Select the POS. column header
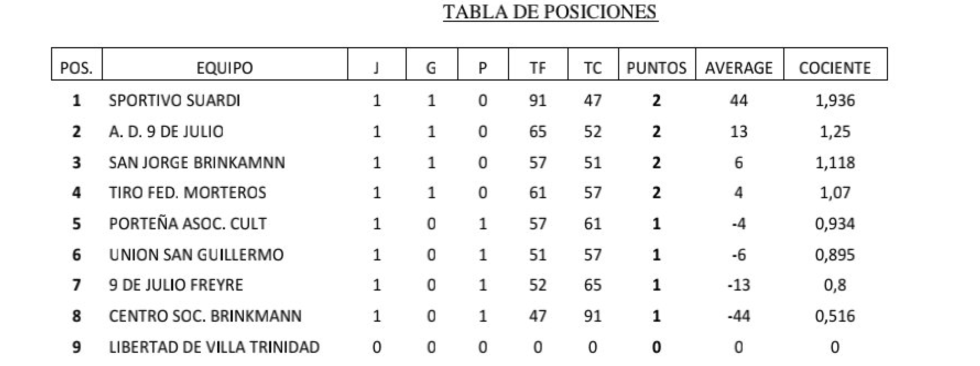Screen dimensions: 980x366 coord(76,68)
